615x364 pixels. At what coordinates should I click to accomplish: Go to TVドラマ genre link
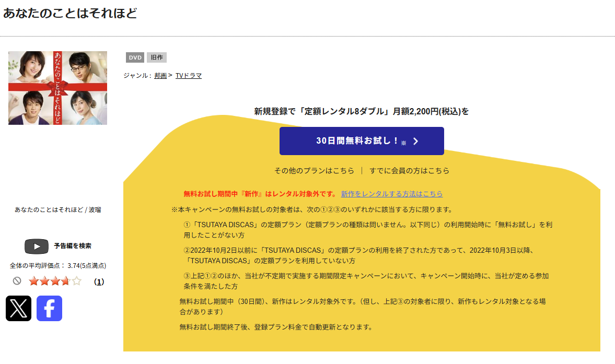point(189,76)
